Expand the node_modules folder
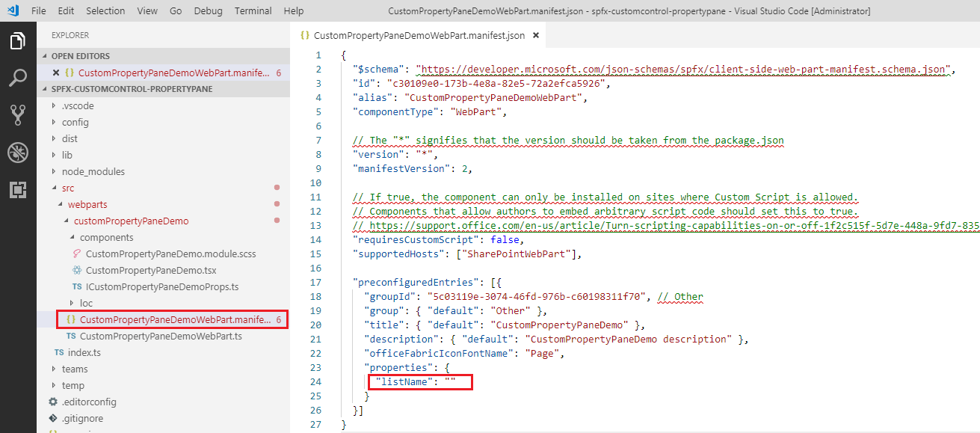Image resolution: width=980 pixels, height=433 pixels. click(93, 171)
